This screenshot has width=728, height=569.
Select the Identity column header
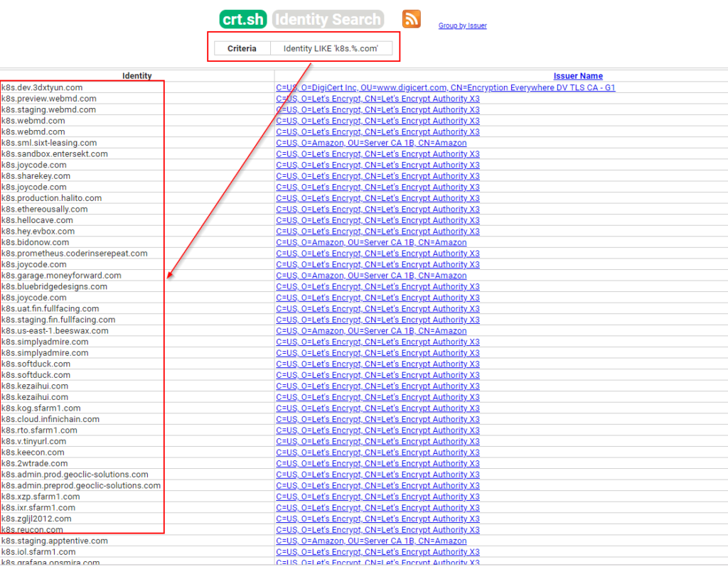click(137, 75)
